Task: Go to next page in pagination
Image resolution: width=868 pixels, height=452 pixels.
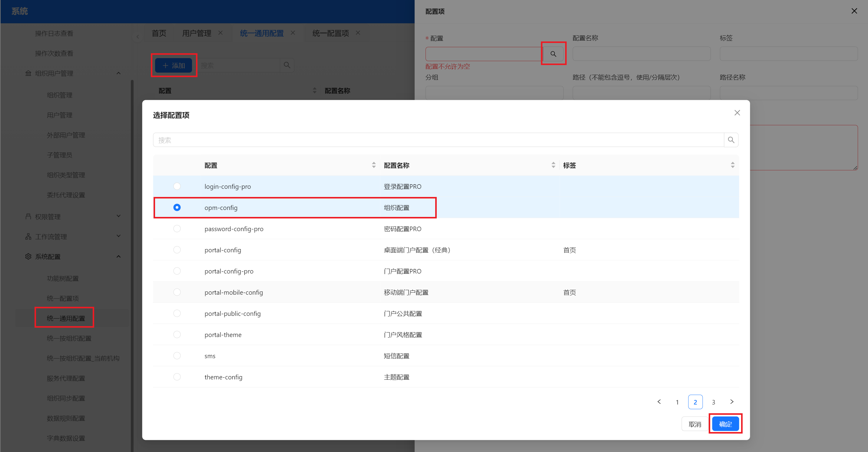Action: pos(731,402)
